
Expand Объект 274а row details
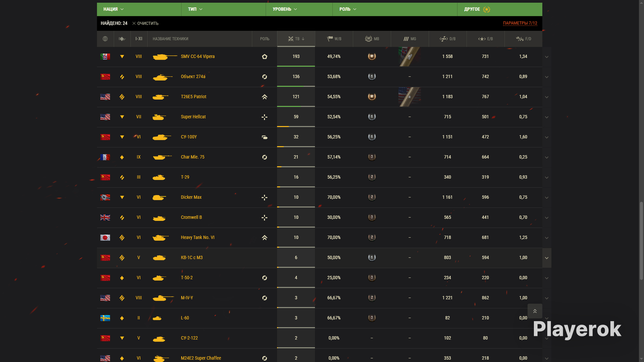coord(547,77)
